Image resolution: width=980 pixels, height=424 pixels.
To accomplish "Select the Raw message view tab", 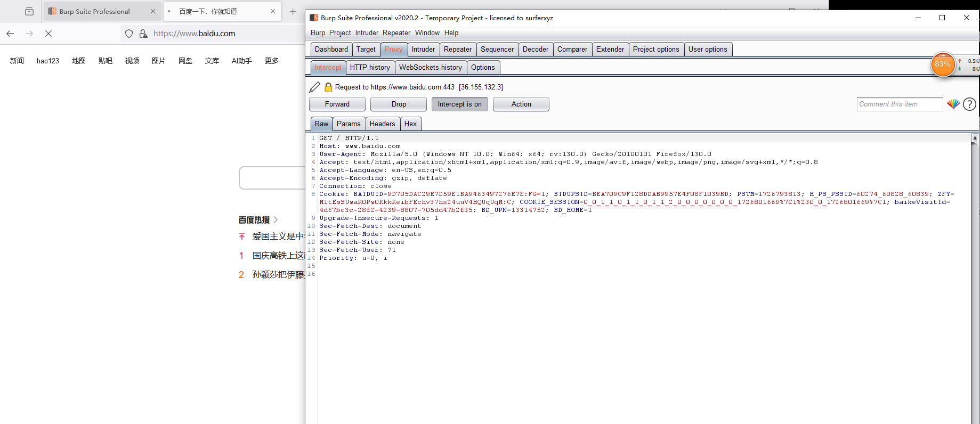I will (321, 124).
